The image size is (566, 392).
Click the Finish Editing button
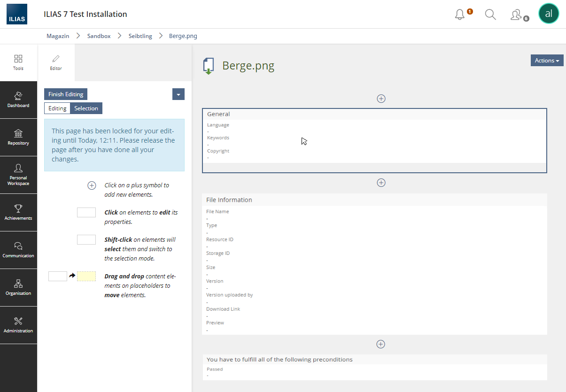click(66, 94)
